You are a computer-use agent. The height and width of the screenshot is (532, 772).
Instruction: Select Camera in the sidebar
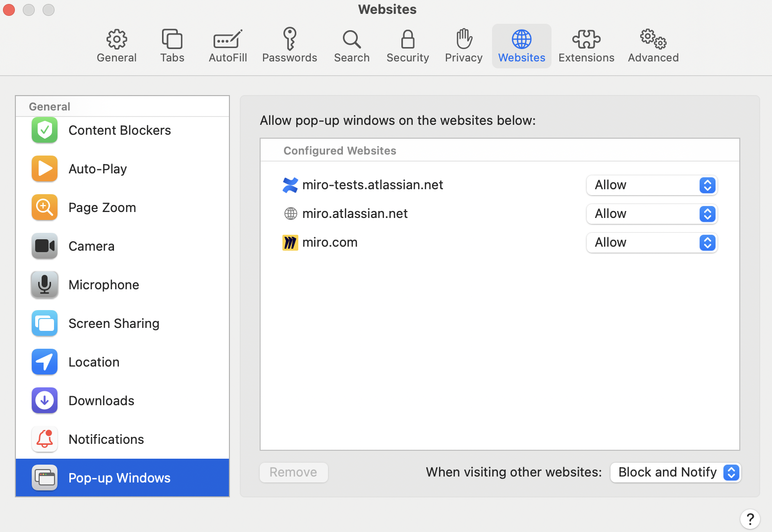[91, 246]
